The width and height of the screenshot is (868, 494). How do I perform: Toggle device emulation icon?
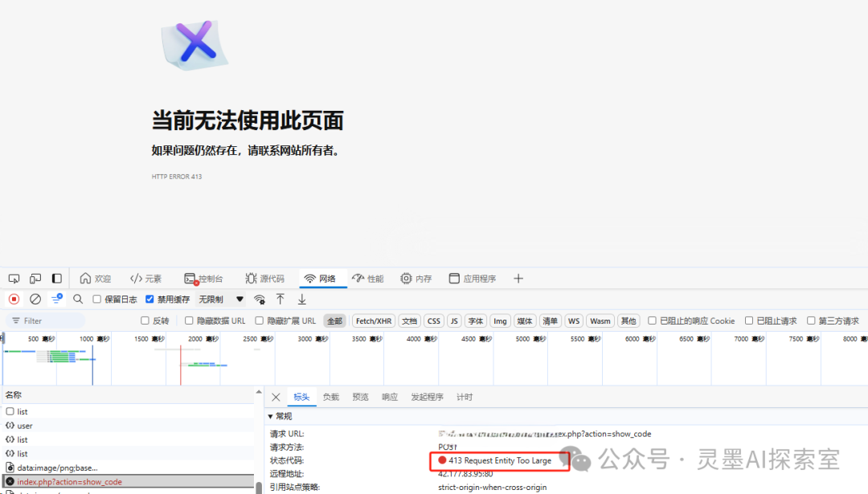(35, 278)
